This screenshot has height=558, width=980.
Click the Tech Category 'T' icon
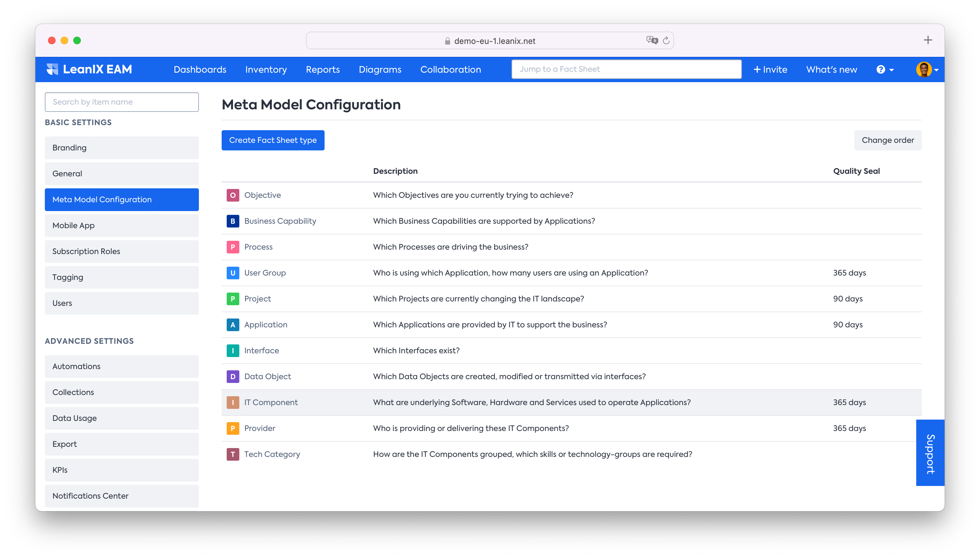233,454
